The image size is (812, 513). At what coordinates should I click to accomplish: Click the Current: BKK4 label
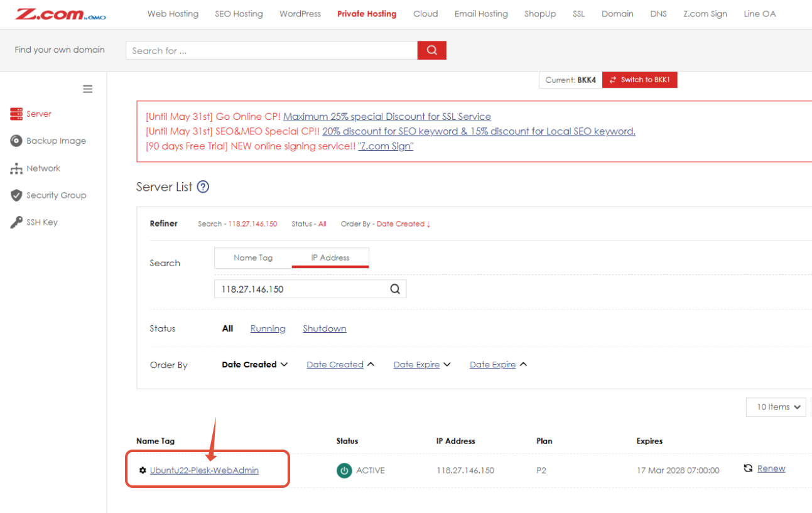[x=570, y=80]
